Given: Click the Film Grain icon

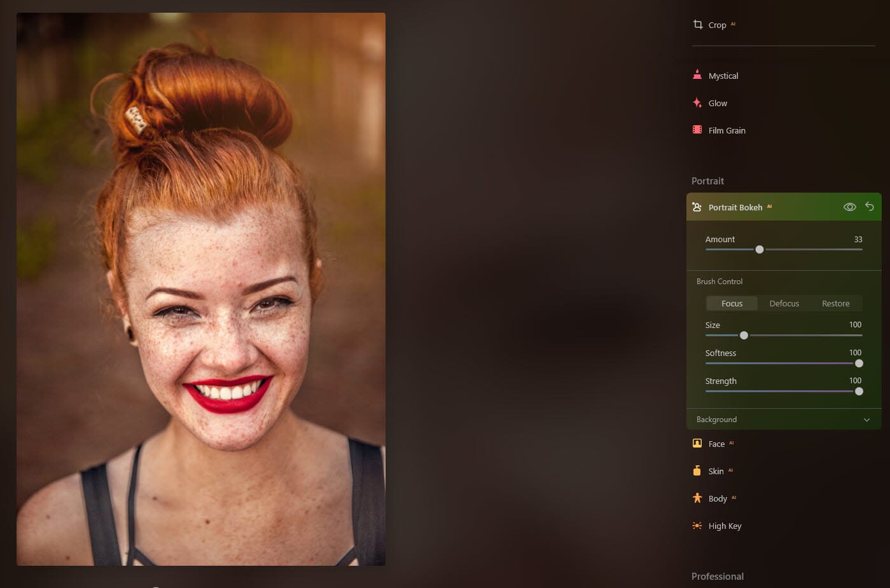Looking at the screenshot, I should 697,130.
